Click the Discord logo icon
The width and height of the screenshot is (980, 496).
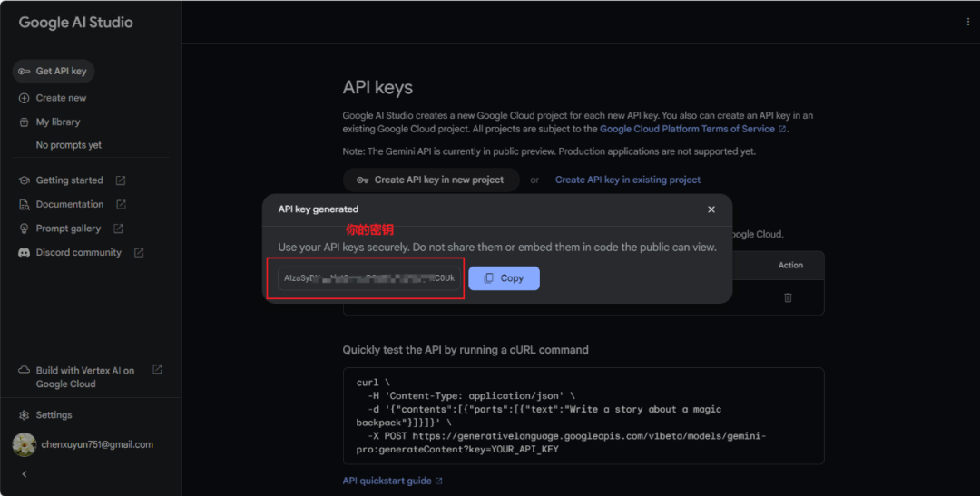[24, 252]
